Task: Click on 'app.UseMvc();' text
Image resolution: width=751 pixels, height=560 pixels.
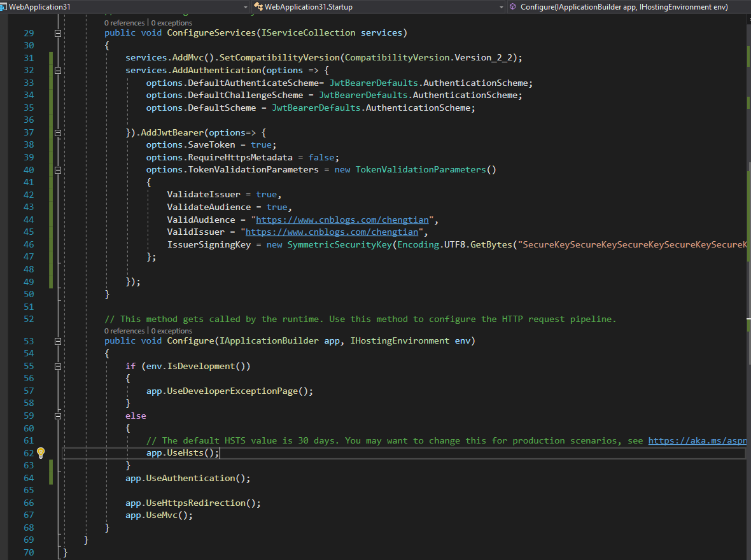Action: pos(159,515)
